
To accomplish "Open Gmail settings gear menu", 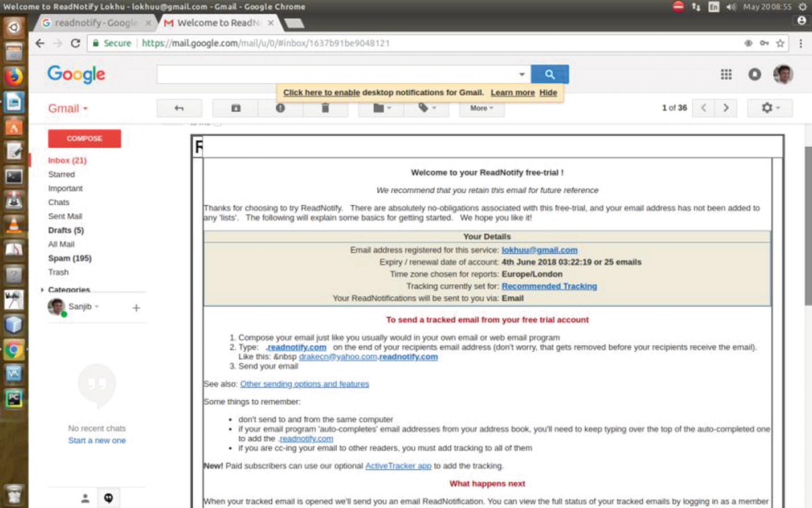I will [x=770, y=108].
